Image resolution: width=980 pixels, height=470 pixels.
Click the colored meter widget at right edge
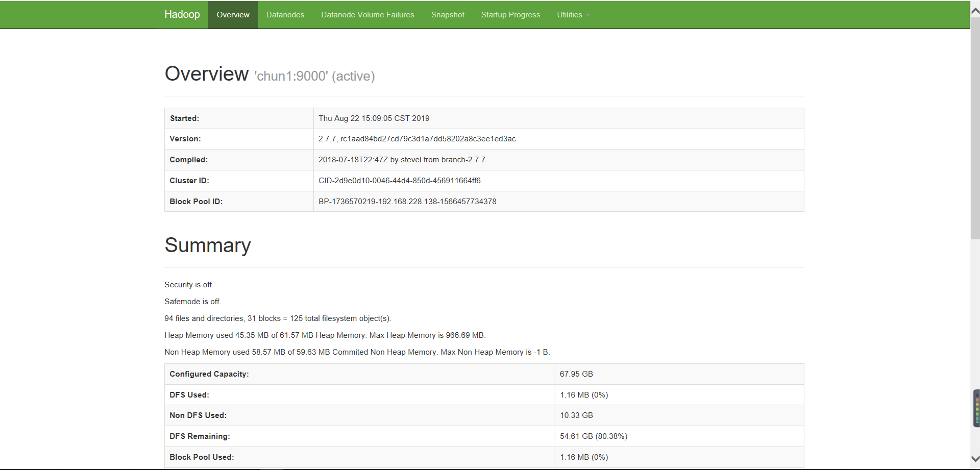pyautogui.click(x=976, y=408)
